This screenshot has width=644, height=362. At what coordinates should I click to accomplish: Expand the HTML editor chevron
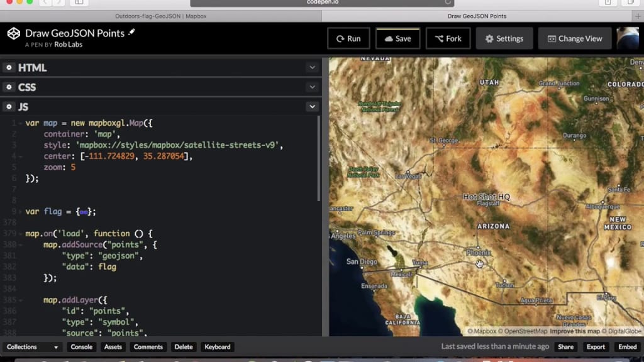(x=312, y=67)
